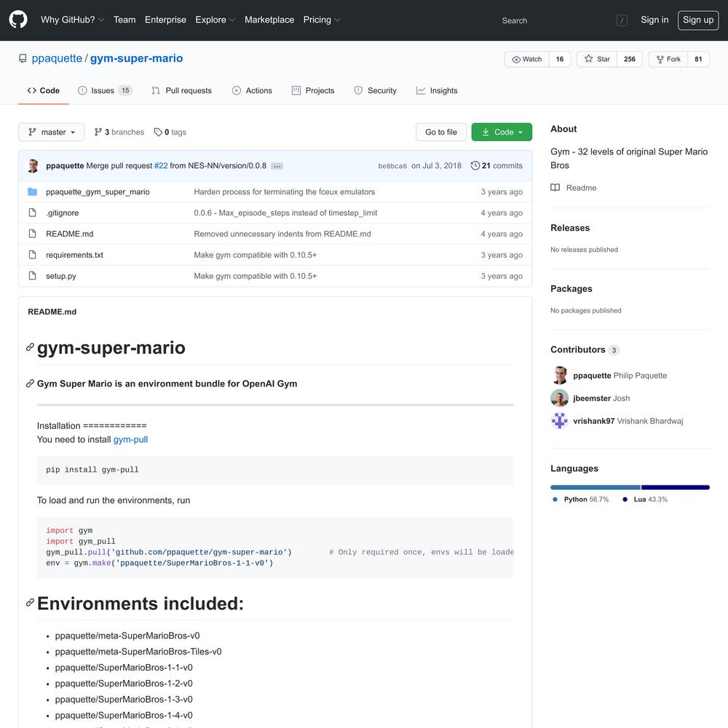Expand the Explore menu
The height and width of the screenshot is (728, 728).
pos(215,20)
